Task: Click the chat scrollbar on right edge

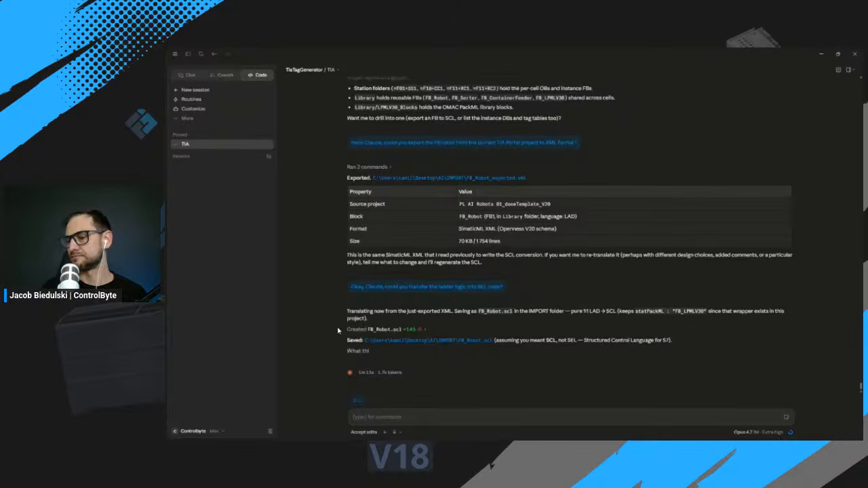Action: point(861,387)
